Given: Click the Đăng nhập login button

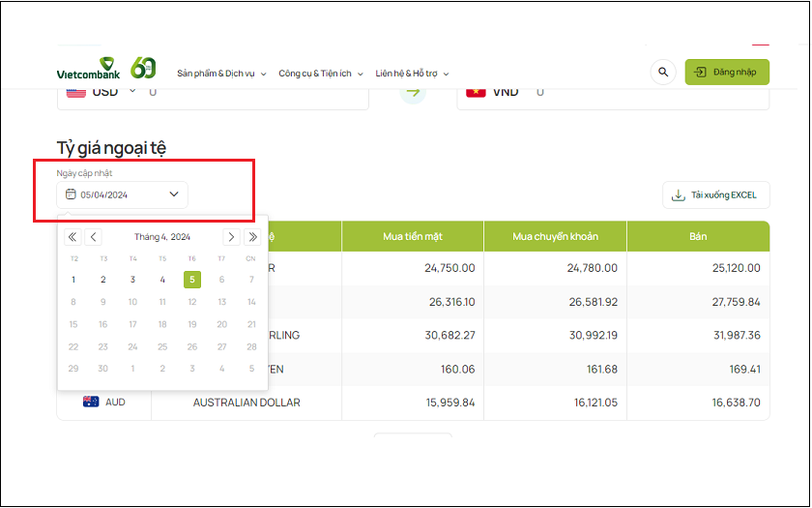Looking at the screenshot, I should (727, 72).
